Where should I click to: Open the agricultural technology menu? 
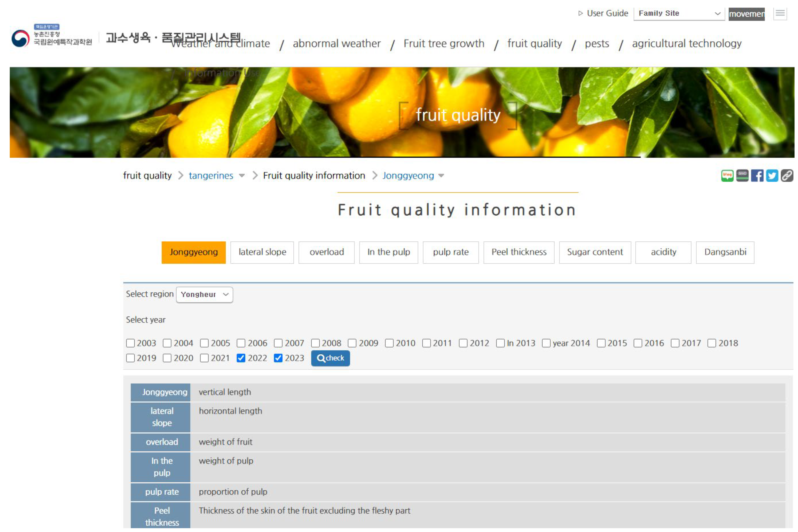pyautogui.click(x=686, y=43)
